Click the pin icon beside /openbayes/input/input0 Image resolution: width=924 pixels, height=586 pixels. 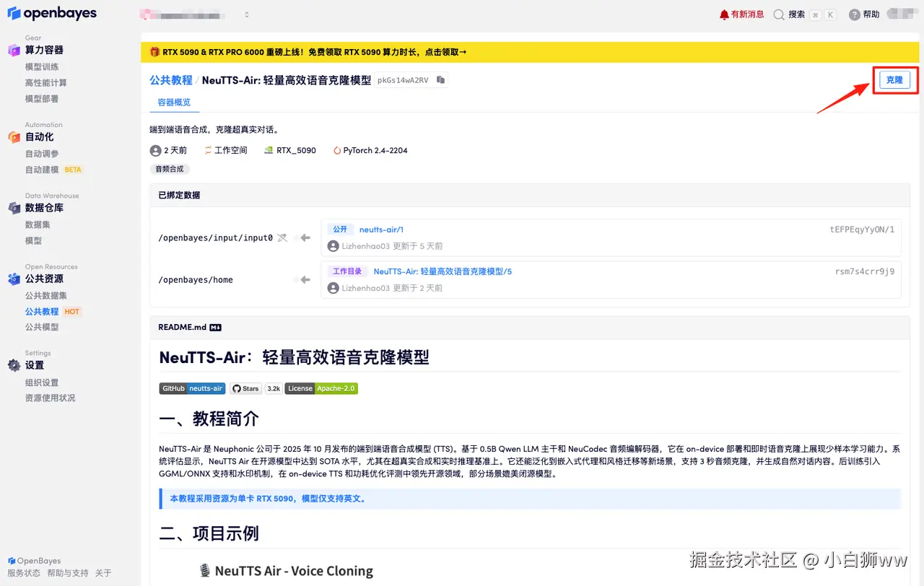coord(282,237)
